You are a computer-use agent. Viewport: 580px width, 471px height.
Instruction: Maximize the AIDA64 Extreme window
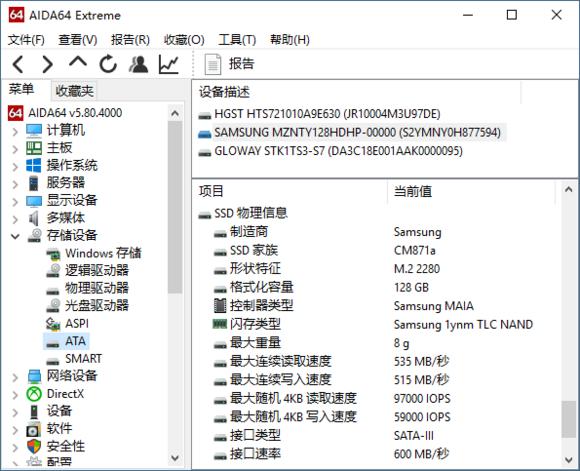[512, 15]
